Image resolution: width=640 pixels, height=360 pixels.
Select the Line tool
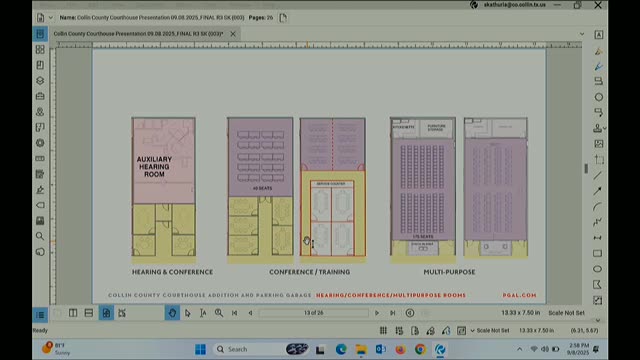pos(598,176)
